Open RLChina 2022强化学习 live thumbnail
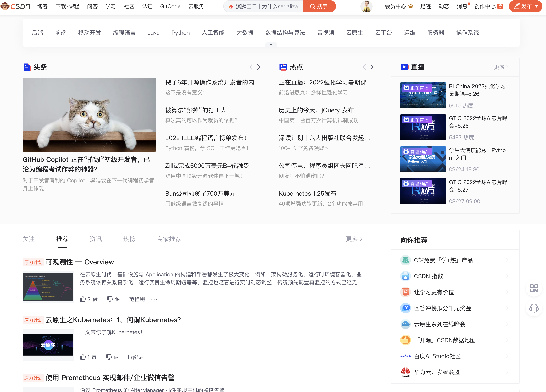This screenshot has height=392, width=546. coord(423,95)
